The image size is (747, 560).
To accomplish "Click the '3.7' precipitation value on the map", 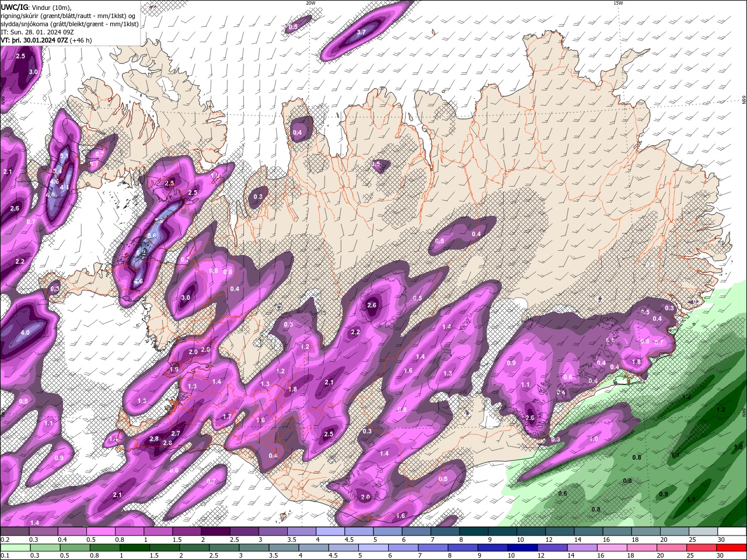I will [361, 32].
